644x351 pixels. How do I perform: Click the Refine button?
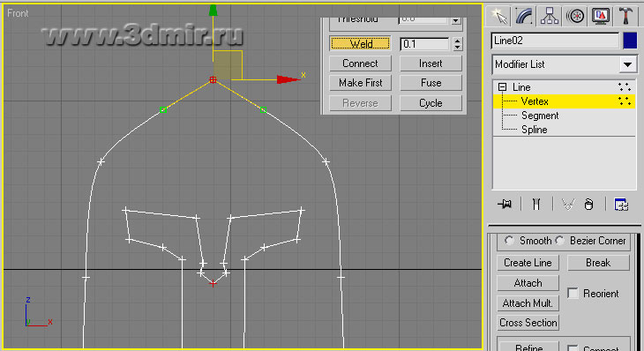pyautogui.click(x=528, y=346)
